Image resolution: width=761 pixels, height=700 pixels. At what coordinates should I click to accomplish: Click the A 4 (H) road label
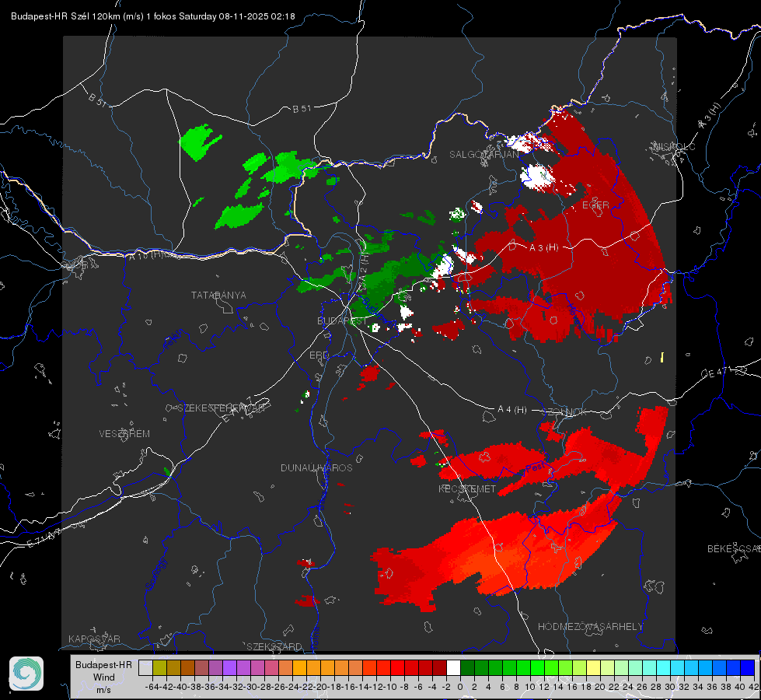point(512,410)
